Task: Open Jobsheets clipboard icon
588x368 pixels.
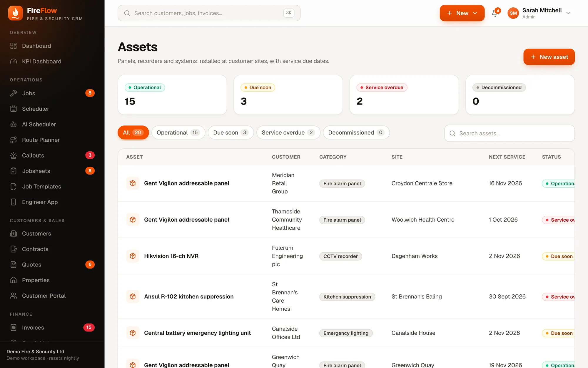Action: 14,171
